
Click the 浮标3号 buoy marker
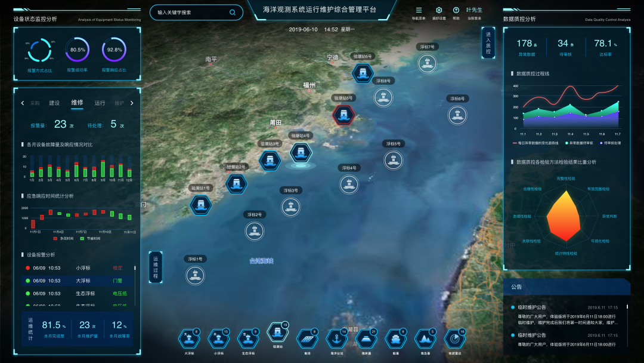(x=291, y=207)
